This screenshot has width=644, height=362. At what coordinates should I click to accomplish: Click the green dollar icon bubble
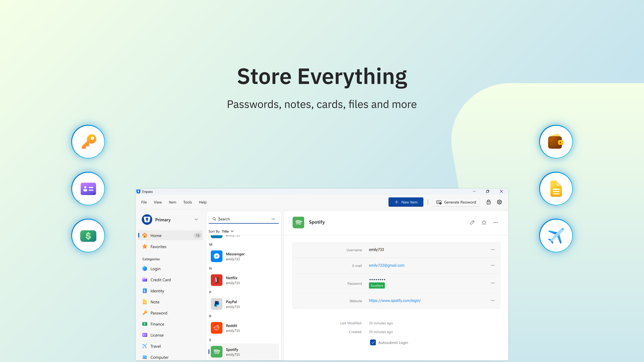click(88, 236)
